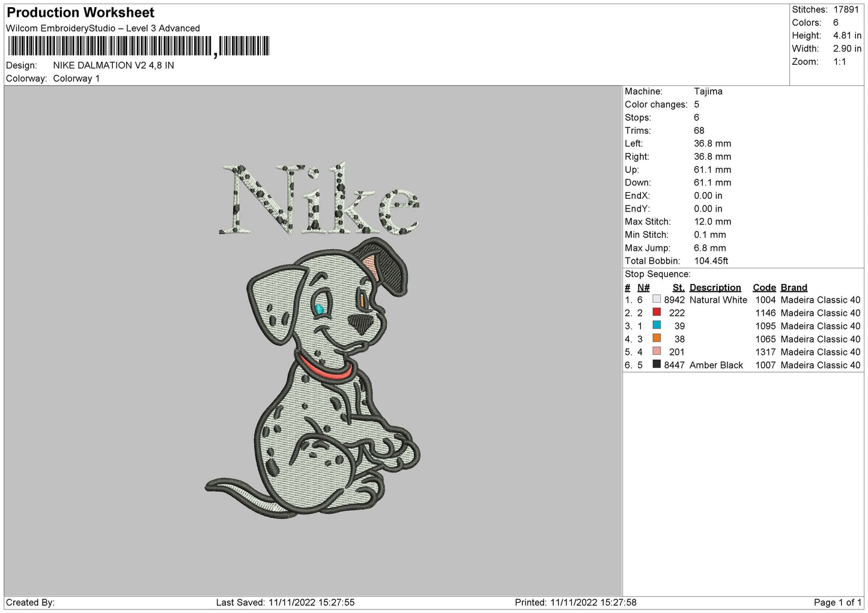The height and width of the screenshot is (613, 868).
Task: Click the orange swatch for code 1065
Action: [657, 339]
